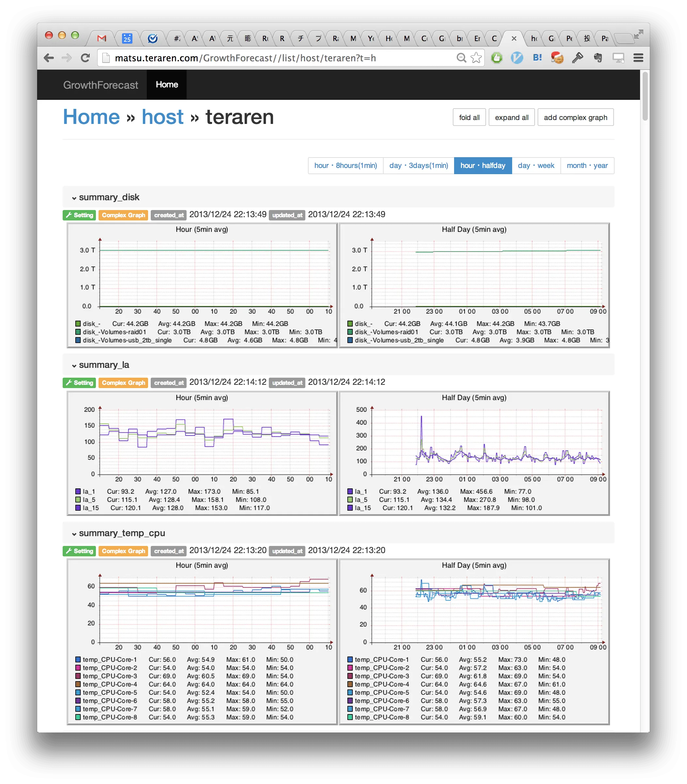Select month · year range
The image size is (687, 784).
(587, 166)
